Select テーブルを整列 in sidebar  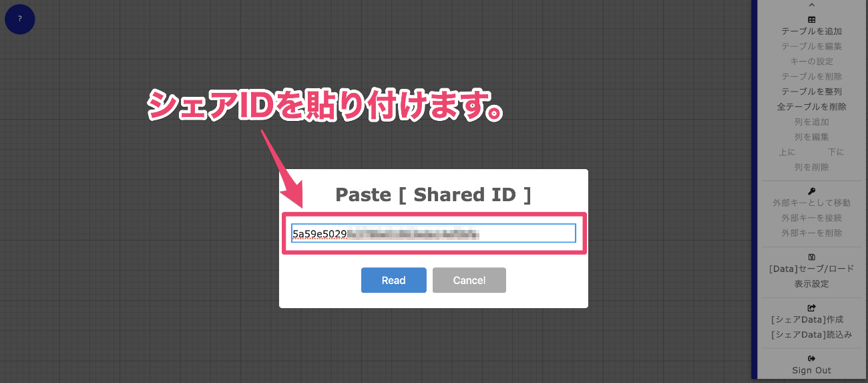[x=811, y=92]
